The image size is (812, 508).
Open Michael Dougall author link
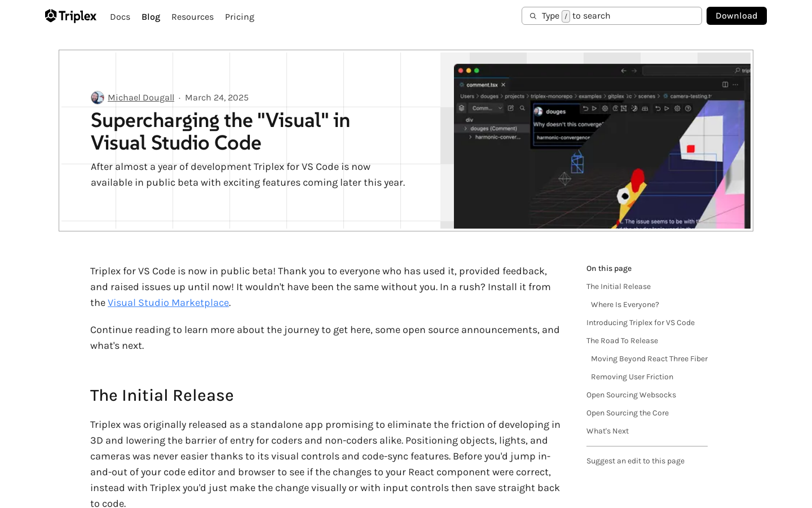141,98
